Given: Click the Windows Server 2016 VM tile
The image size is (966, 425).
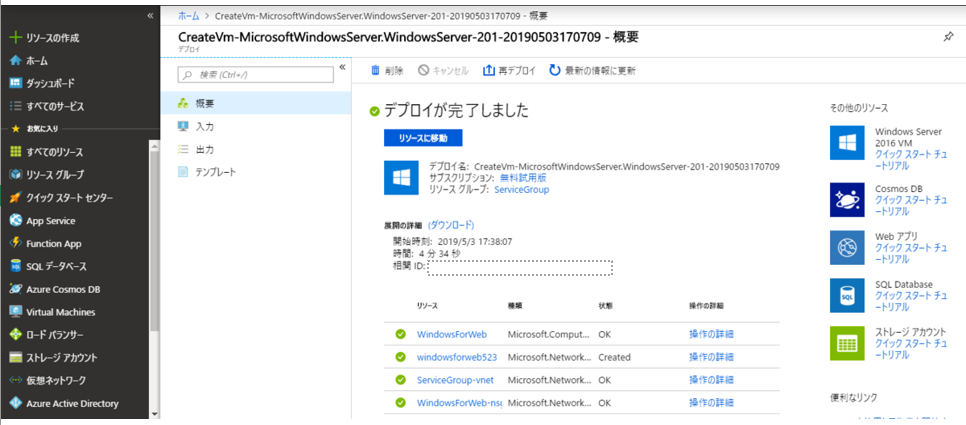Looking at the screenshot, I should coord(847,143).
